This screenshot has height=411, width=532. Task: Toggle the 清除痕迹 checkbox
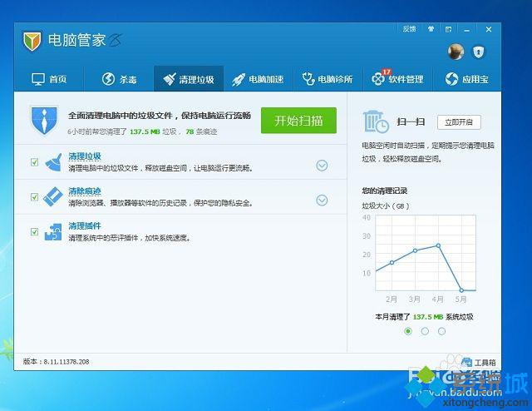click(34, 197)
